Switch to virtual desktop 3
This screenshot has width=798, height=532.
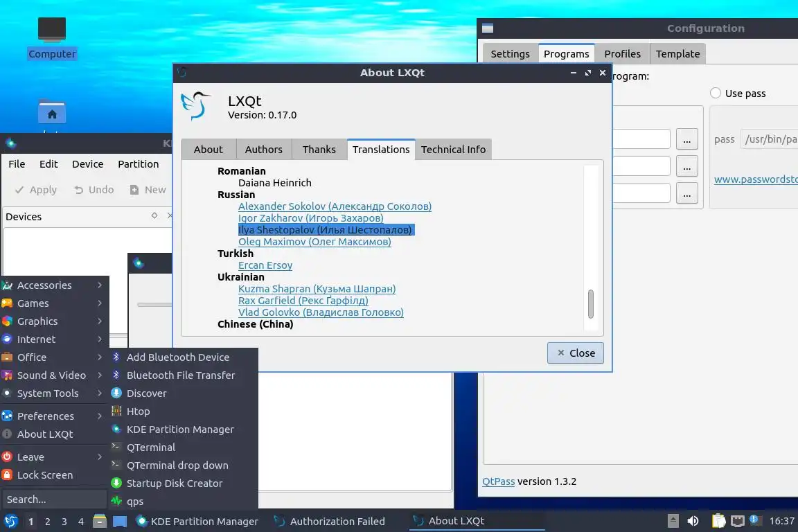pyautogui.click(x=64, y=522)
